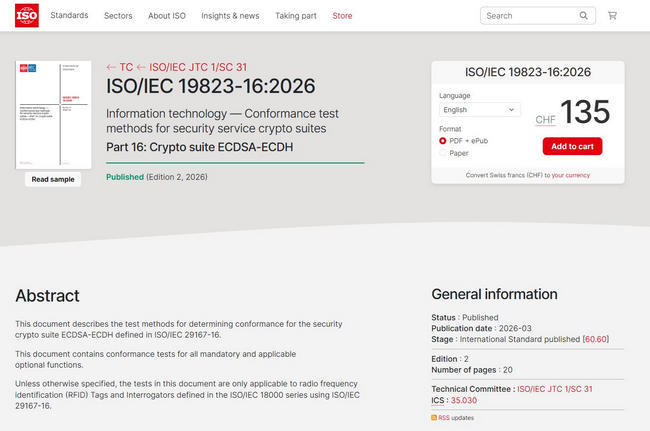Open the Sectors menu item
The width and height of the screenshot is (650, 431).
click(x=118, y=16)
